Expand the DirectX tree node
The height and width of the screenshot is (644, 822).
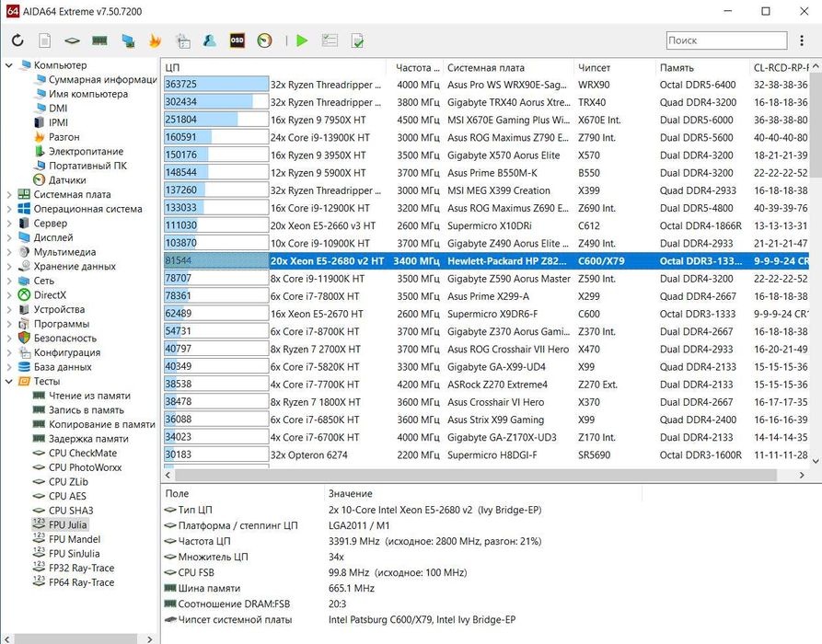pos(9,294)
